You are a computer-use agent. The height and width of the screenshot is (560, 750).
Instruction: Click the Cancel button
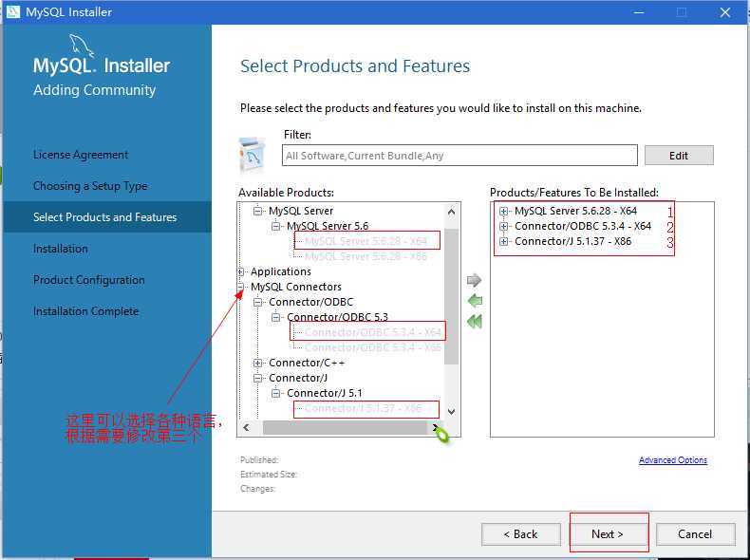695,534
